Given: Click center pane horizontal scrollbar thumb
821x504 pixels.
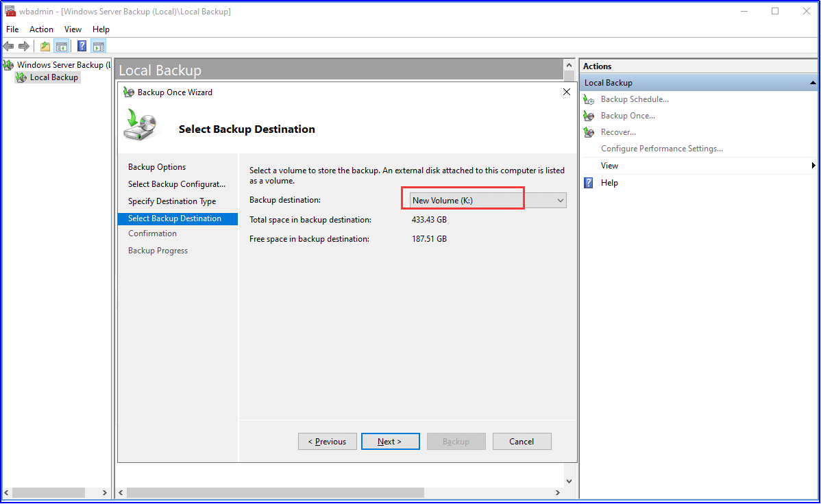Looking at the screenshot, I should click(275, 492).
